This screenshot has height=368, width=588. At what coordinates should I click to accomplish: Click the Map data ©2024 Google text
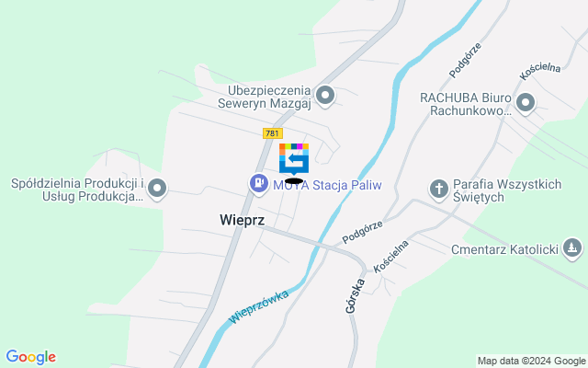[531, 362]
